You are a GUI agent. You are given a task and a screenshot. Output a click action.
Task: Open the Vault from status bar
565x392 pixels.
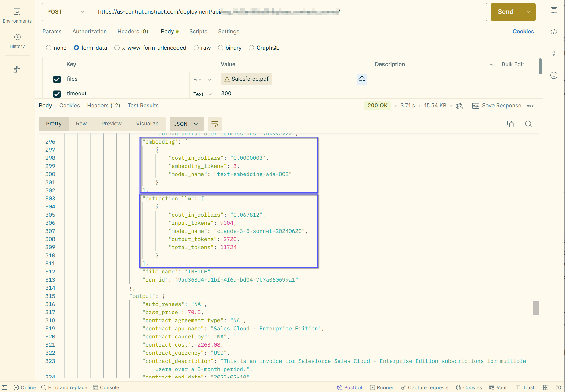click(x=499, y=387)
